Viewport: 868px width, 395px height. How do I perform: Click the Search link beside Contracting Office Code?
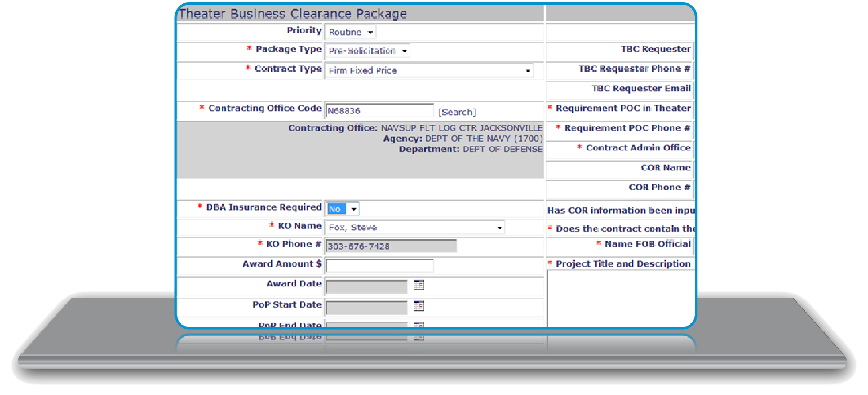pyautogui.click(x=457, y=112)
